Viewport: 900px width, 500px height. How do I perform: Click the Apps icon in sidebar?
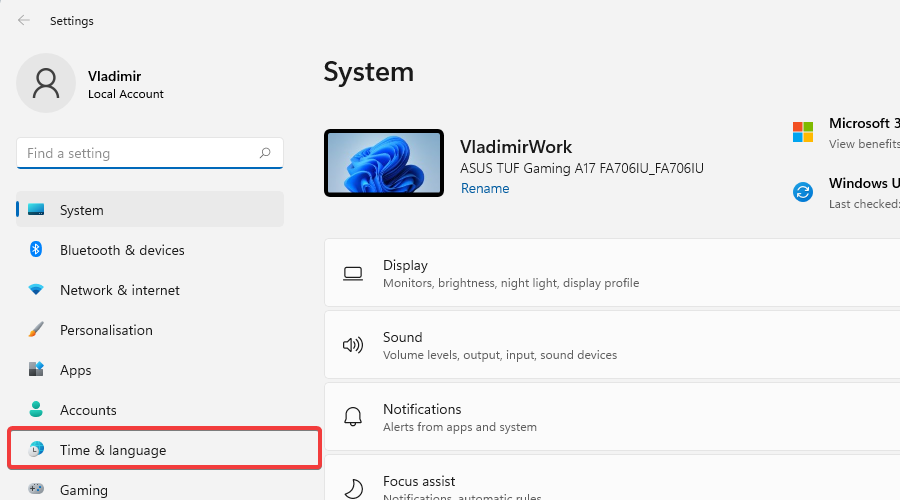click(36, 370)
